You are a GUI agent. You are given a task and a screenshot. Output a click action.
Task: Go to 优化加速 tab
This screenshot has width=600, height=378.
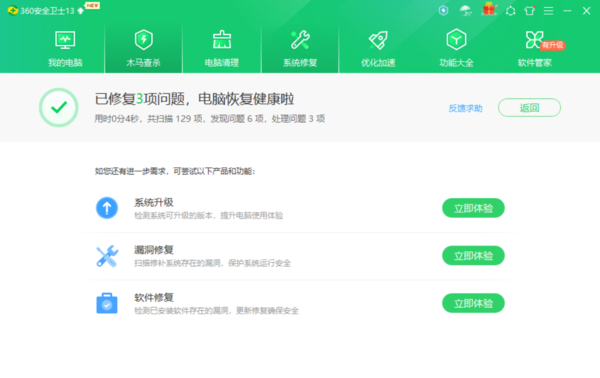(x=378, y=49)
